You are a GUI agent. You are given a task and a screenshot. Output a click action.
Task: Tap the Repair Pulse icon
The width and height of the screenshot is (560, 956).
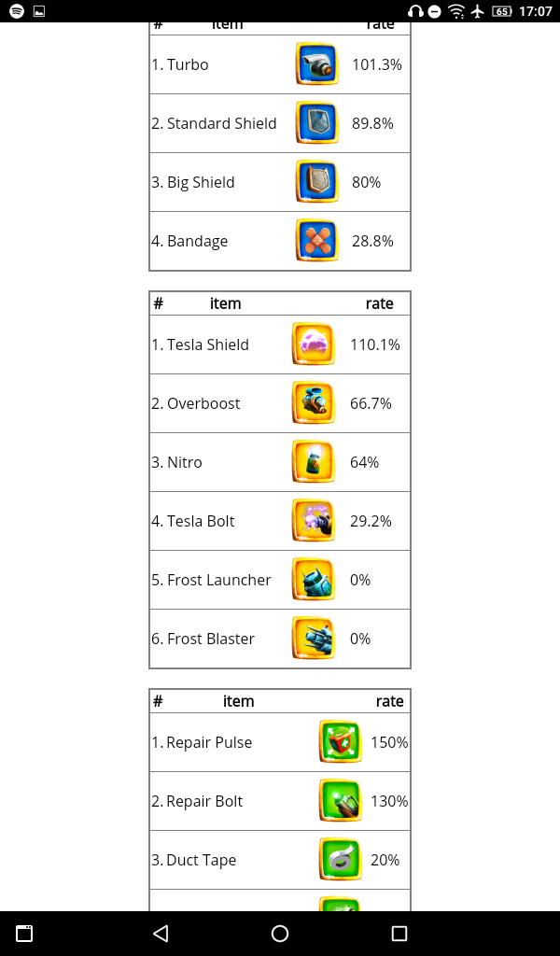pos(340,742)
